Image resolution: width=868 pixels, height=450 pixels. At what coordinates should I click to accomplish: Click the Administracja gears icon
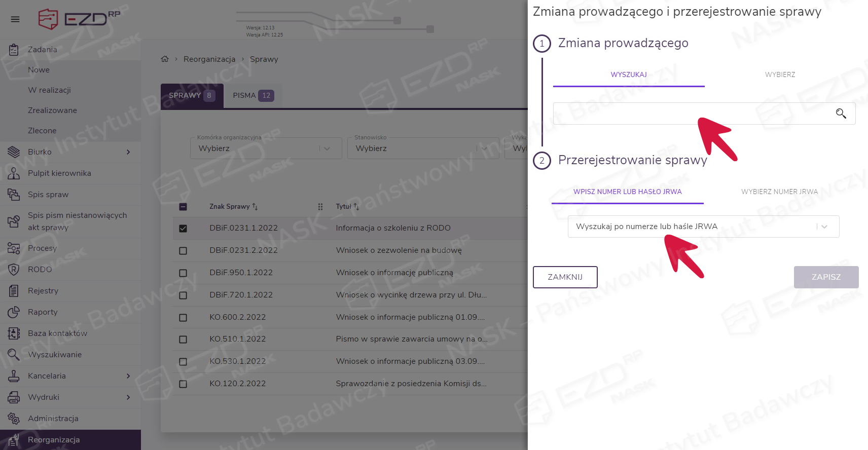pyautogui.click(x=14, y=419)
